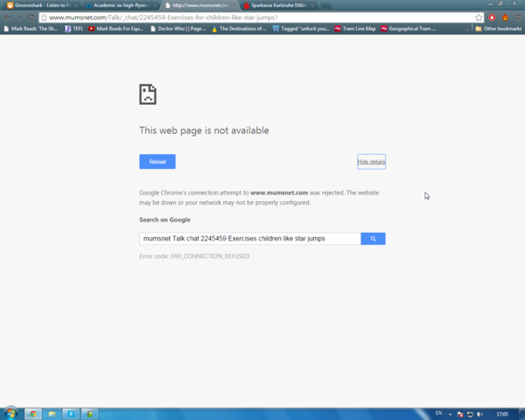Screen dimensions: 525x420
Task: Click the orange flame extension icon
Action: click(505, 17)
